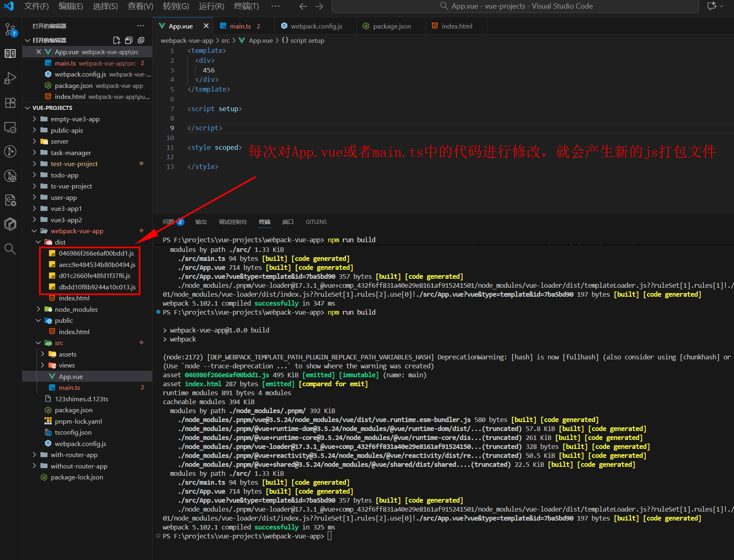Screen dimensions: 734x560
Task: Open the 问题 problems panel tab
Action: (x=173, y=222)
